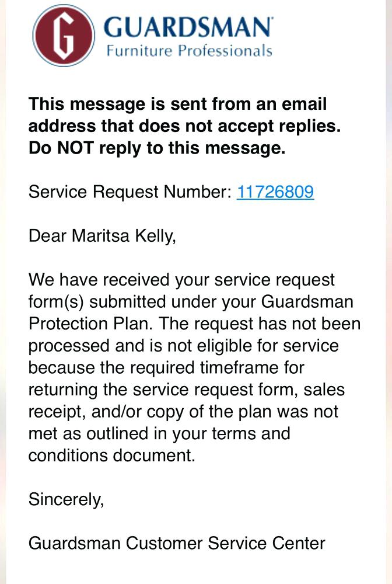Click the 'Do NOT reply to this message' line
The image size is (392, 584).
pos(157,148)
